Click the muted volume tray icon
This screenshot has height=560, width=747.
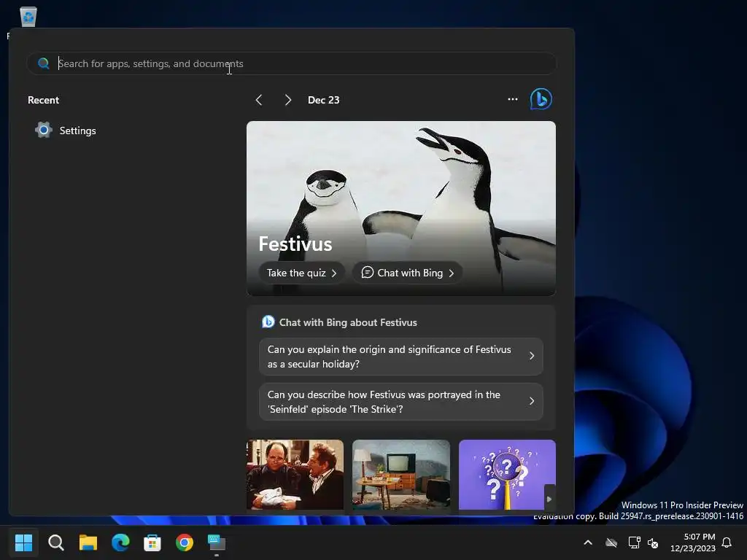tap(653, 542)
